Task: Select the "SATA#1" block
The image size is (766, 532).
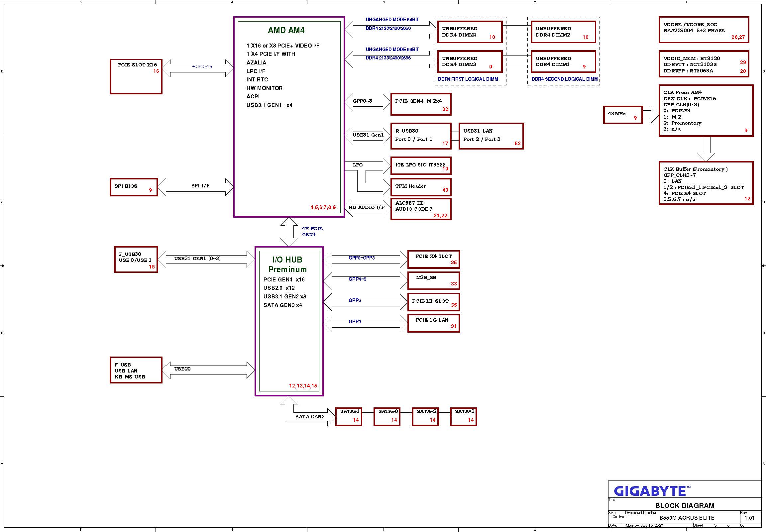Action: tap(349, 417)
